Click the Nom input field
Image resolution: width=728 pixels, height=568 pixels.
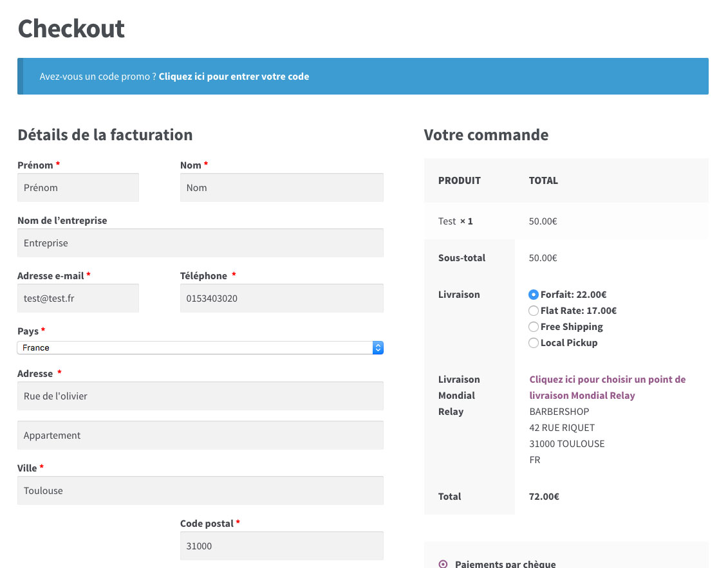point(281,187)
